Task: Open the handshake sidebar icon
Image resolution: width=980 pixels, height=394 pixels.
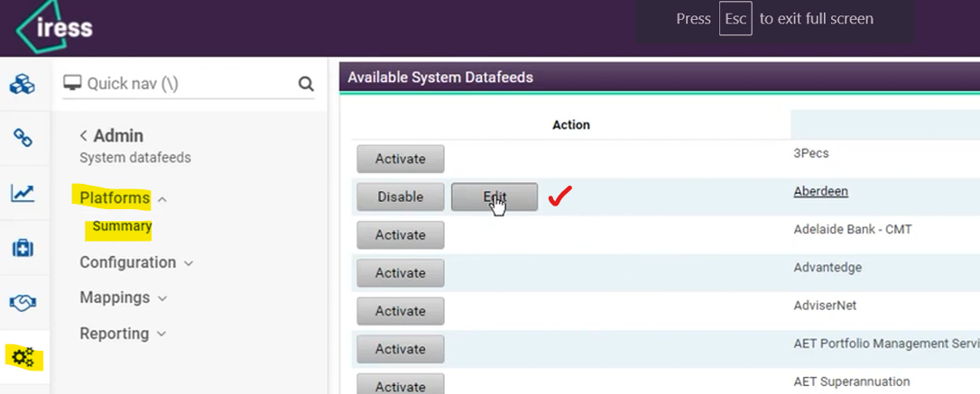Action: click(23, 304)
